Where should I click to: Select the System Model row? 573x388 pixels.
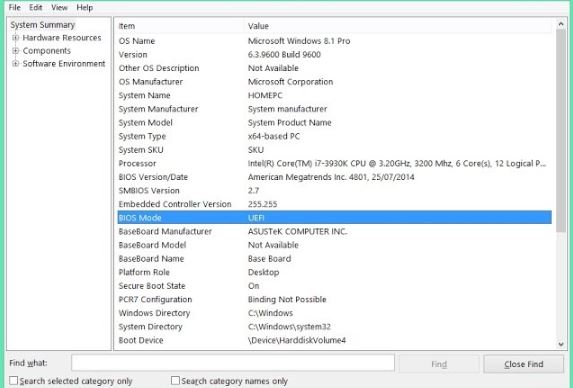(334, 122)
